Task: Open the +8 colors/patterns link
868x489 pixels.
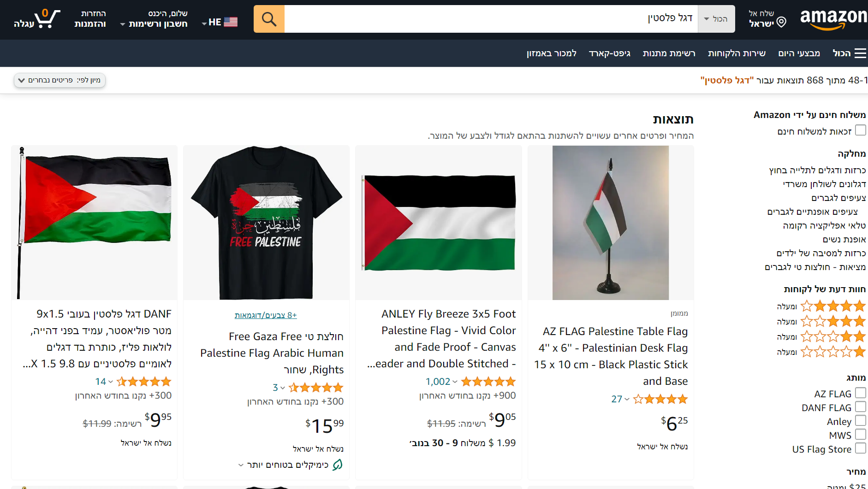Action: [266, 315]
